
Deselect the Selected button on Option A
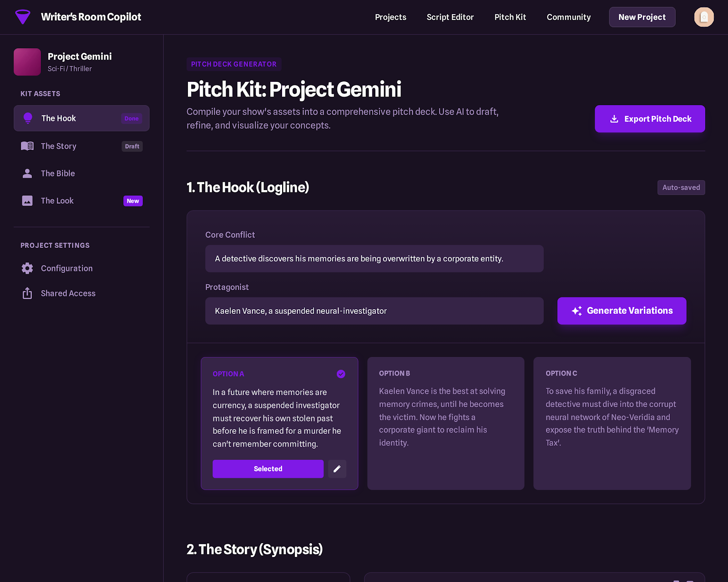point(268,469)
